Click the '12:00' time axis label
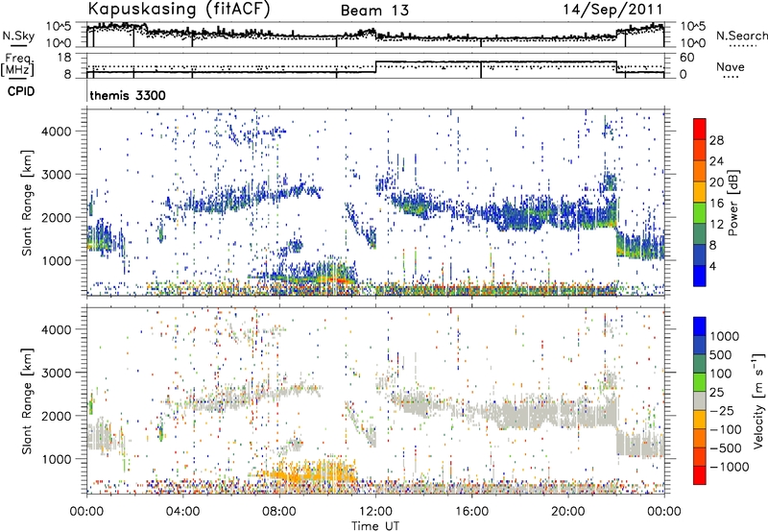The height and width of the screenshot is (532, 768). (x=375, y=512)
